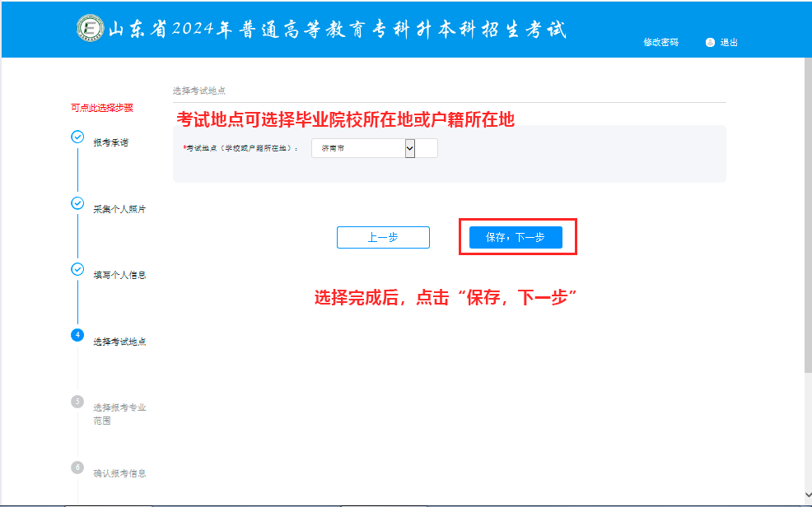
Task: Click the 上一步 button
Action: [382, 237]
